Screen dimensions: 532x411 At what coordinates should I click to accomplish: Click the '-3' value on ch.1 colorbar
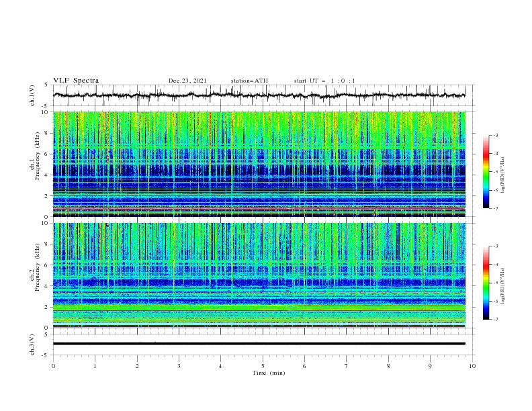[495, 135]
